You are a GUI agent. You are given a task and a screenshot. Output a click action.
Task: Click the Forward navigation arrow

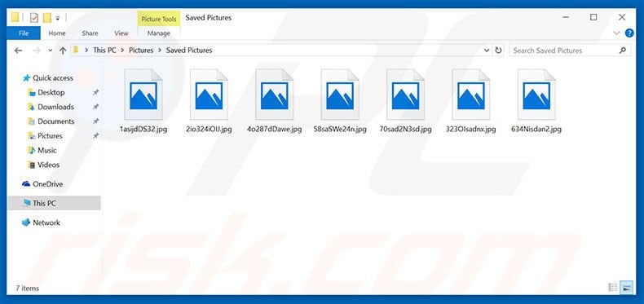[x=36, y=51]
